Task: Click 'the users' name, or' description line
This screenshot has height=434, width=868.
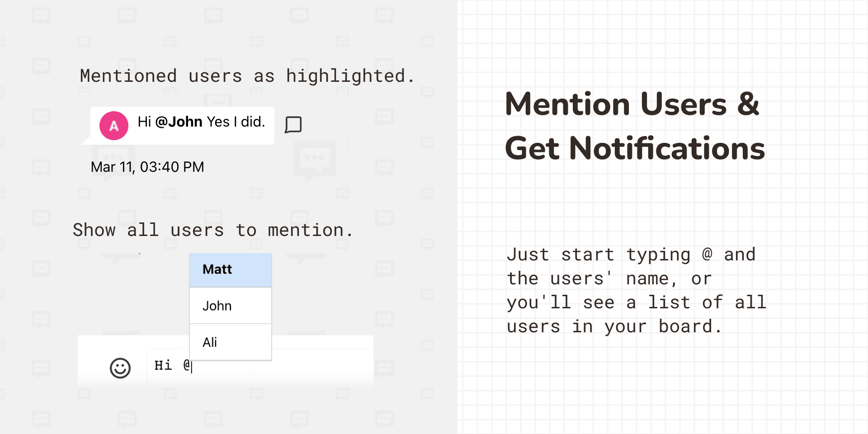Action: (x=609, y=278)
